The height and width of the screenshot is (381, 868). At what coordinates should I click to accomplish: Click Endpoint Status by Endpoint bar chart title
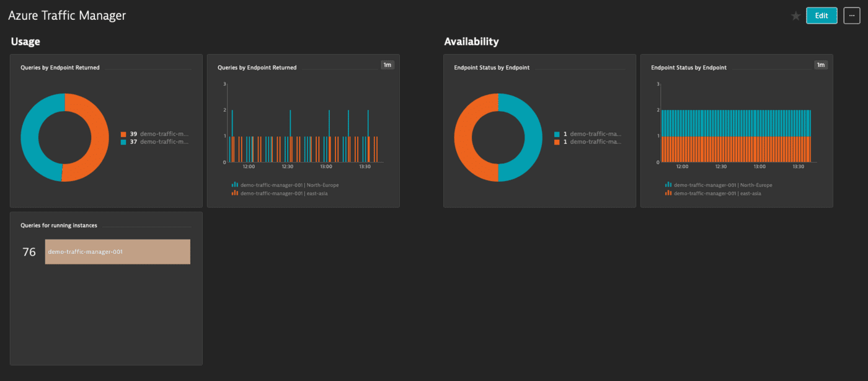tap(689, 68)
